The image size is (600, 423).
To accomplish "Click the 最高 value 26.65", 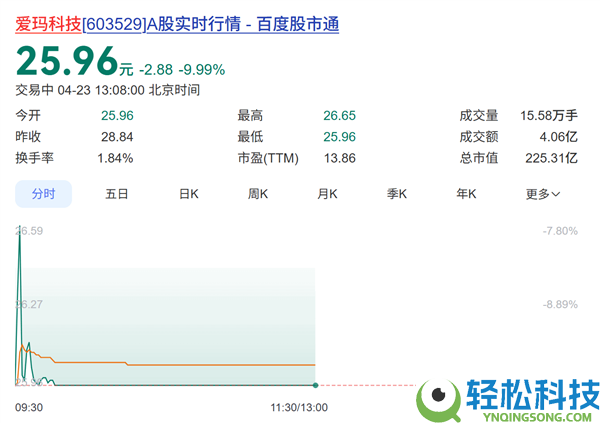I will 339,115.
